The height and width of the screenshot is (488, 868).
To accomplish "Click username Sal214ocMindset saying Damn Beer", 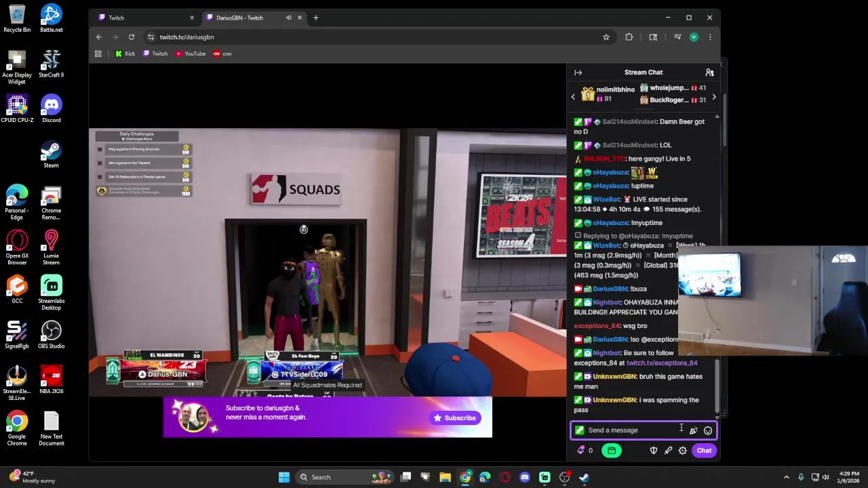I will (629, 122).
